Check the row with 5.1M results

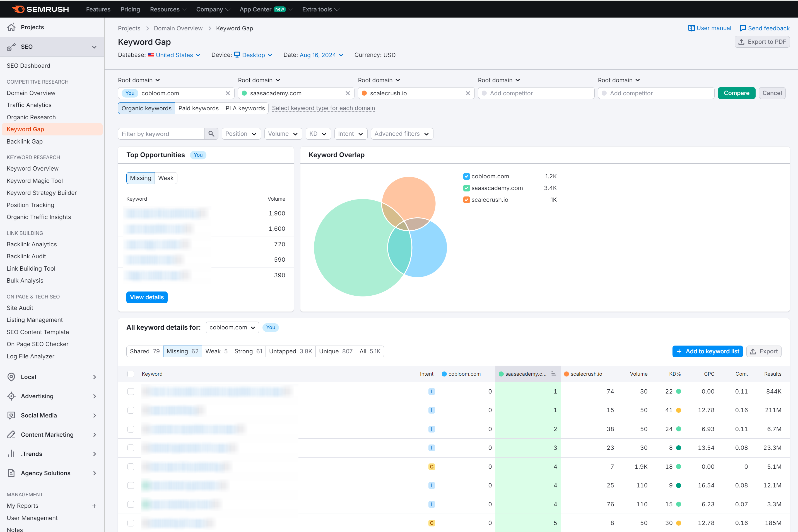pos(131,467)
